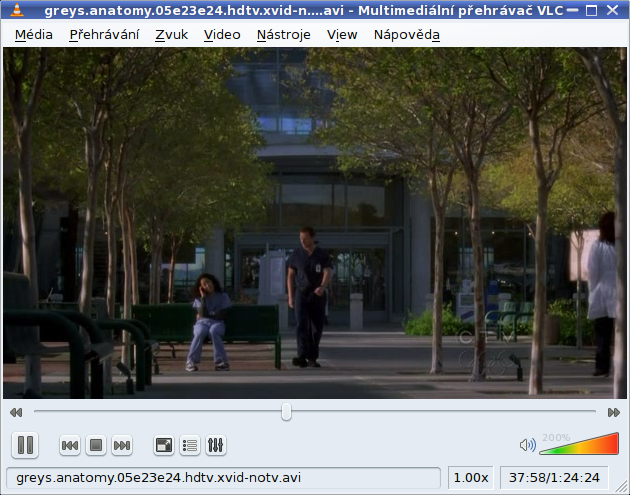Viewport: 630px width, 495px height.
Task: Open the Zvuk menu
Action: point(172,35)
